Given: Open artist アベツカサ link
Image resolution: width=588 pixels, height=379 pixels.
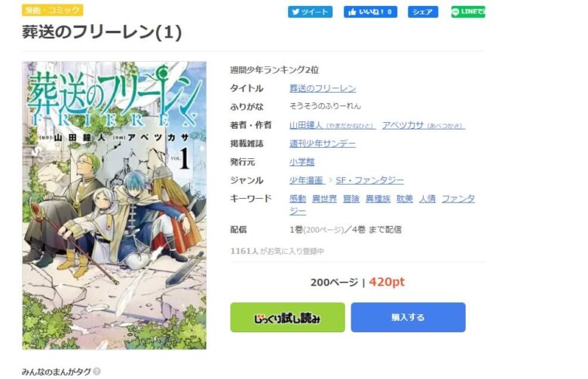Looking at the screenshot, I should click(424, 126).
